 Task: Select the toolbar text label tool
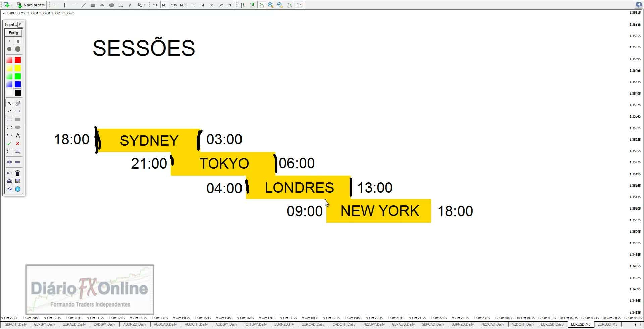click(x=130, y=5)
